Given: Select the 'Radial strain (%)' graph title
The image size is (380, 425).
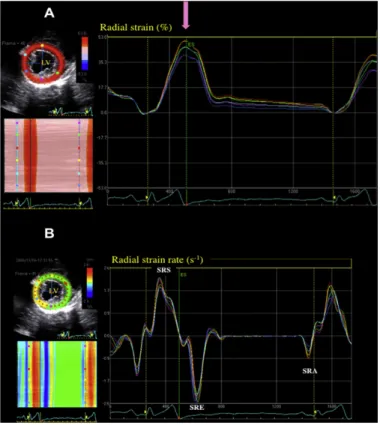Looking at the screenshot, I should click(136, 27).
